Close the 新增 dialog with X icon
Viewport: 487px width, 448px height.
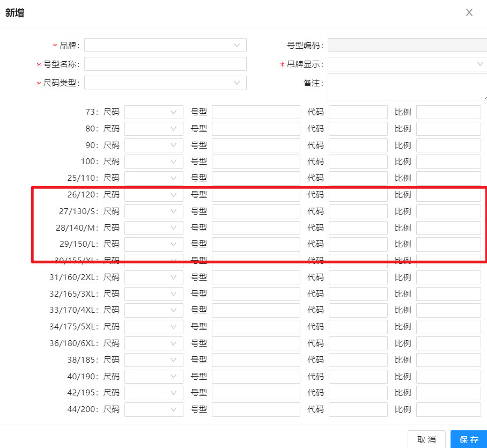click(469, 12)
